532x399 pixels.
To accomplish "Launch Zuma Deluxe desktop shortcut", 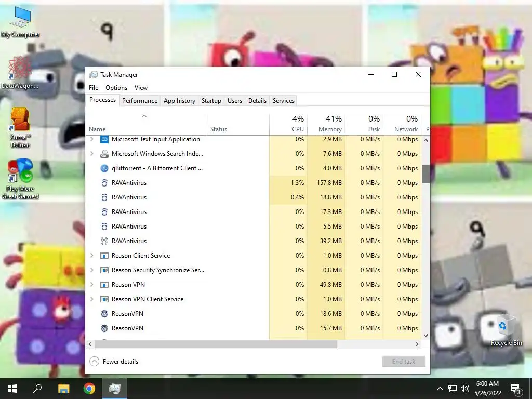I will [20, 128].
